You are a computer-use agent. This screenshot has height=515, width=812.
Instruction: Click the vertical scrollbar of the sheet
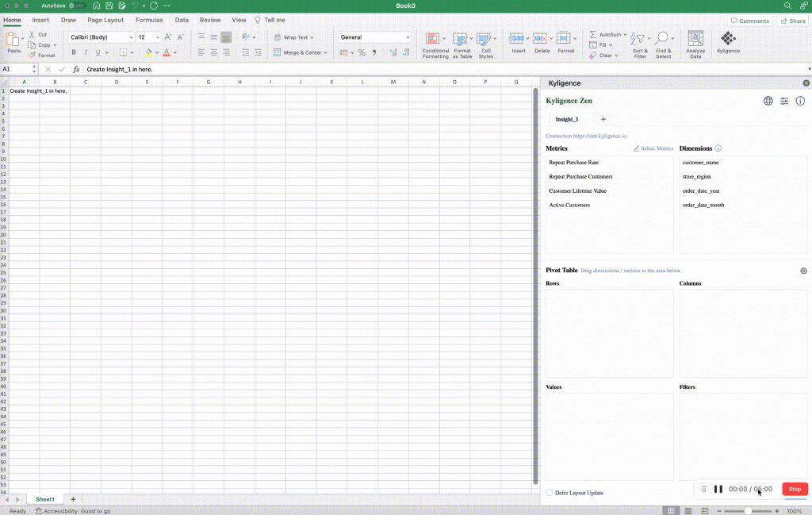(x=535, y=286)
